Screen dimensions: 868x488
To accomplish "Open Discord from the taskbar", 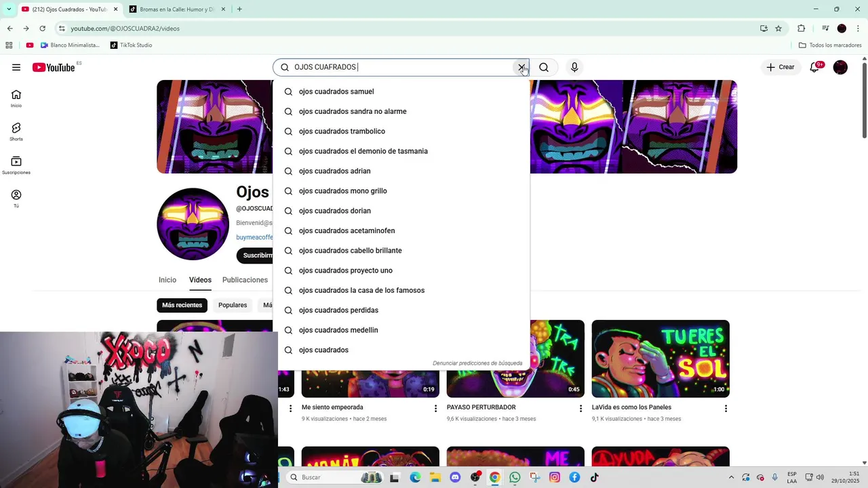I will (455, 477).
